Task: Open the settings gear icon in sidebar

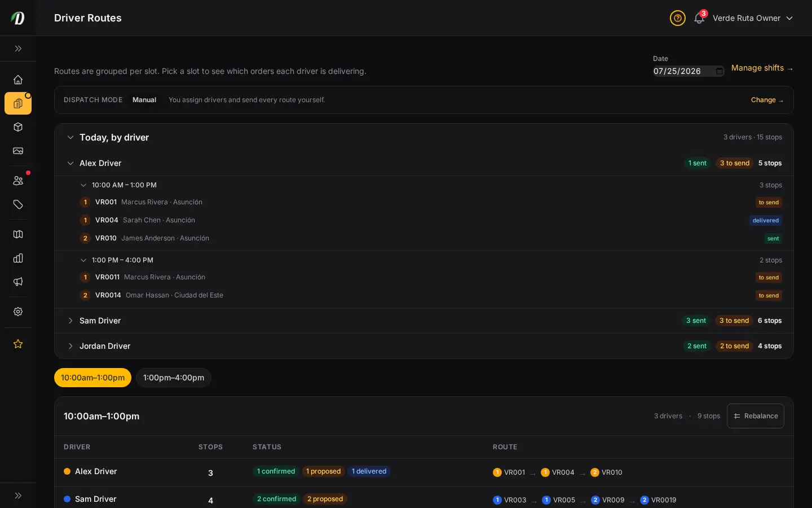Action: coord(18,312)
